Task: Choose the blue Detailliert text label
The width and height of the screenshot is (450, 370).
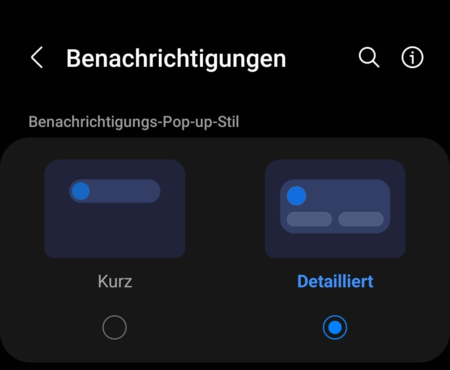Action: coord(335,281)
